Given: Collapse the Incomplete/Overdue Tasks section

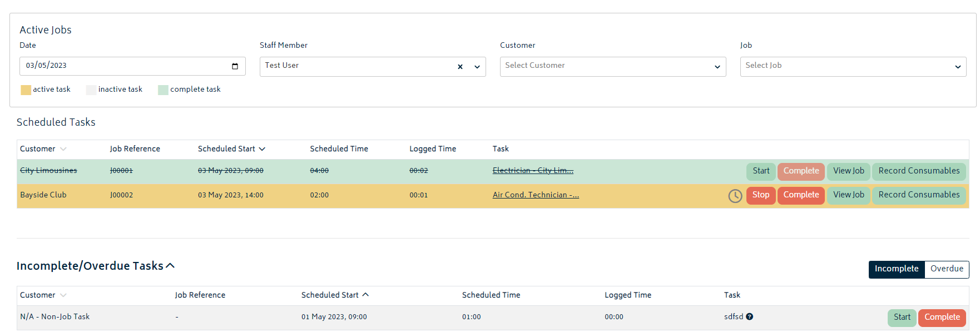Looking at the screenshot, I should [x=170, y=266].
